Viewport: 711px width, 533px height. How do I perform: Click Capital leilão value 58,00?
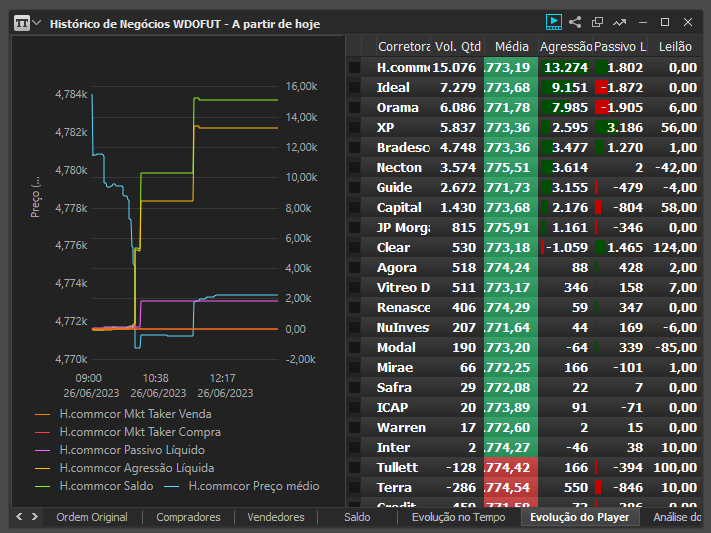(x=679, y=207)
